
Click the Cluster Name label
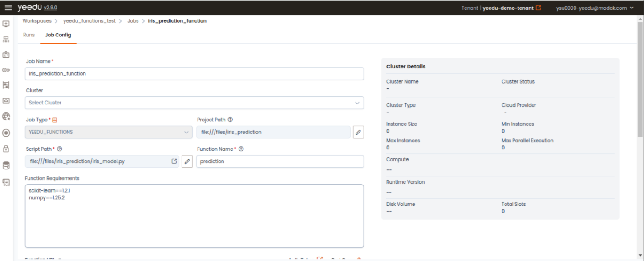click(x=402, y=82)
